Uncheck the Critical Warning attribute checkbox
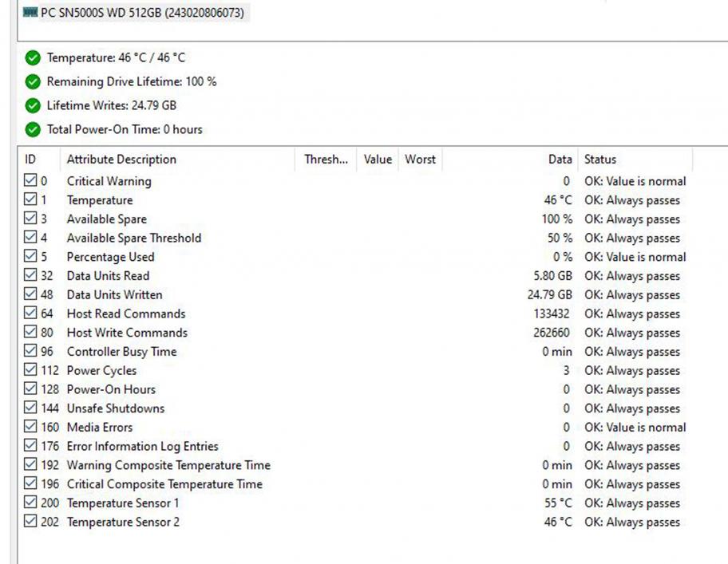Viewport: 728px width, 564px height. click(x=30, y=181)
